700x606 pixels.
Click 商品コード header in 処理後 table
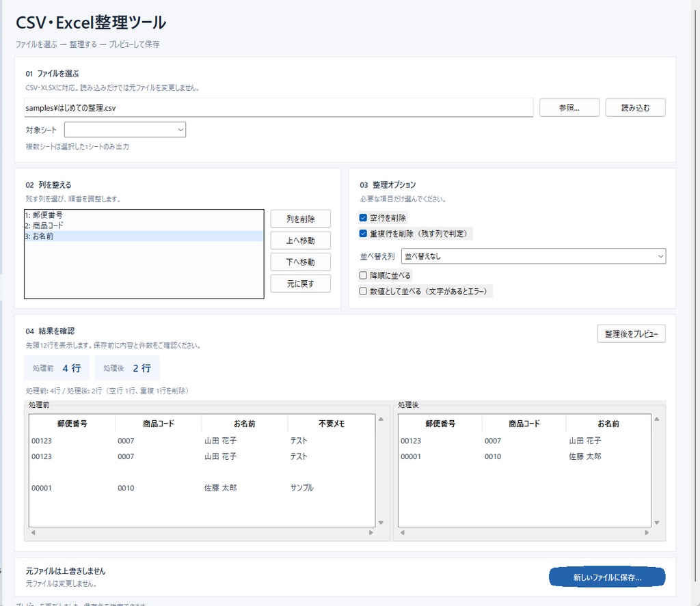524,424
